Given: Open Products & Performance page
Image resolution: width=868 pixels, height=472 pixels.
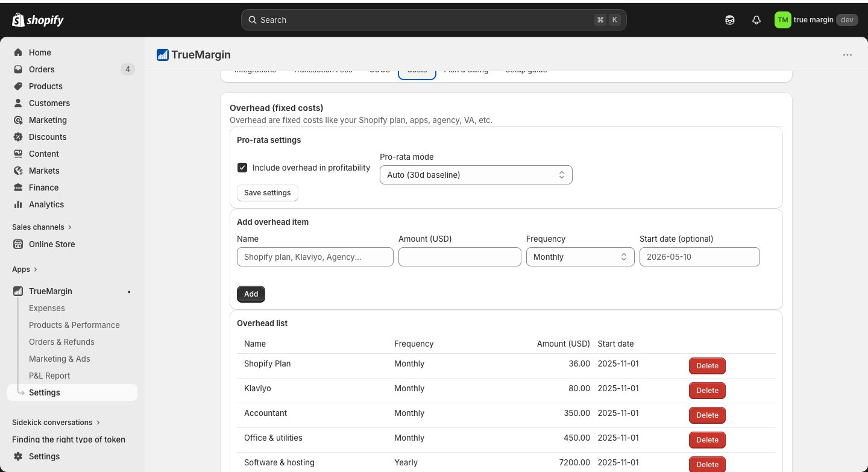Looking at the screenshot, I should click(74, 325).
